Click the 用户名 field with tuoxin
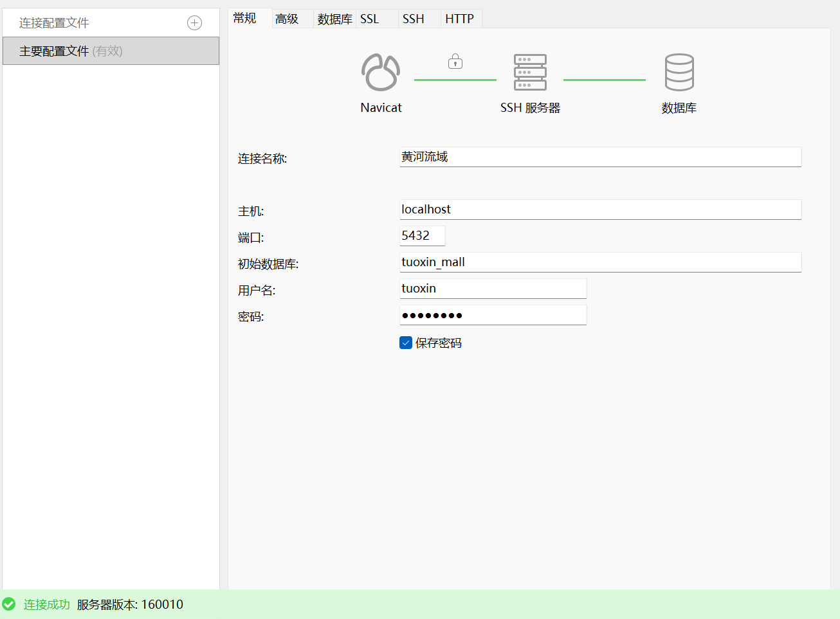 click(x=493, y=289)
